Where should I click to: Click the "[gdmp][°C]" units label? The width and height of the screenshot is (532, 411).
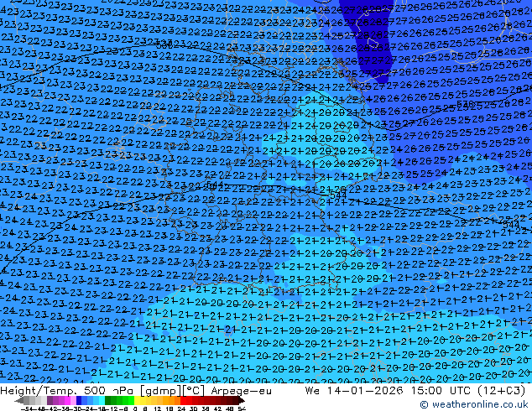coord(172,391)
